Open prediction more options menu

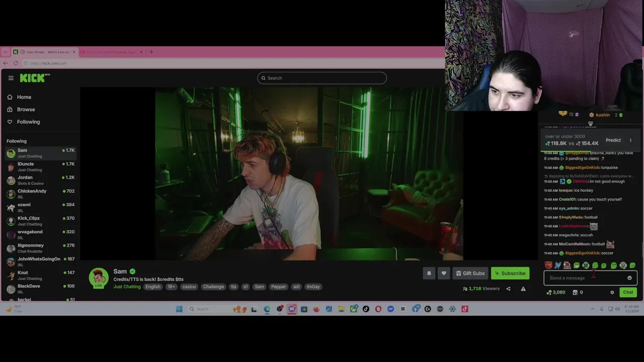[630, 140]
